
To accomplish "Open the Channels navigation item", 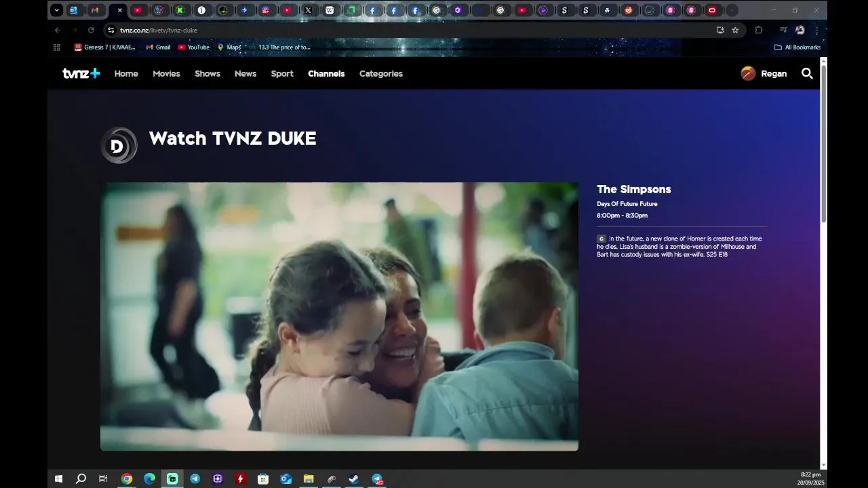I will 326,73.
